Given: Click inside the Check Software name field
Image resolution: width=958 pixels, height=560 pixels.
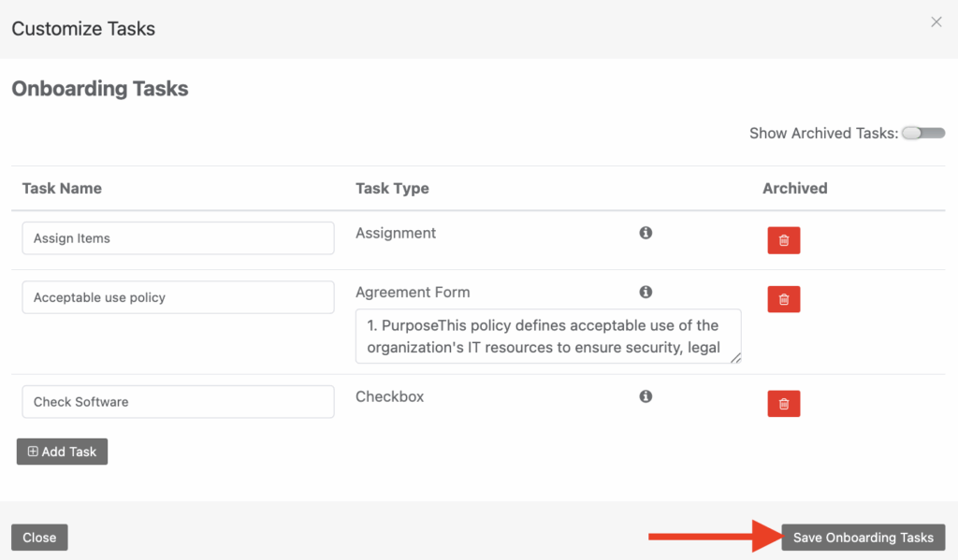Looking at the screenshot, I should click(178, 401).
